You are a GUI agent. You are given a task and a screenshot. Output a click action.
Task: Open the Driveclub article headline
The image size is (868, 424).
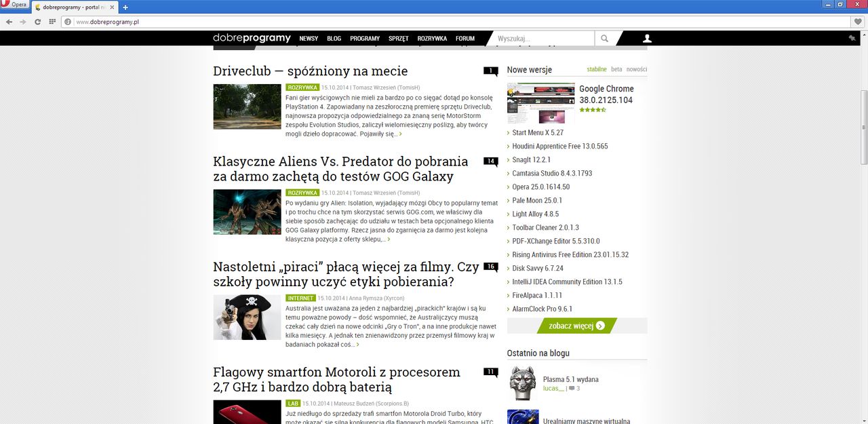pos(310,71)
